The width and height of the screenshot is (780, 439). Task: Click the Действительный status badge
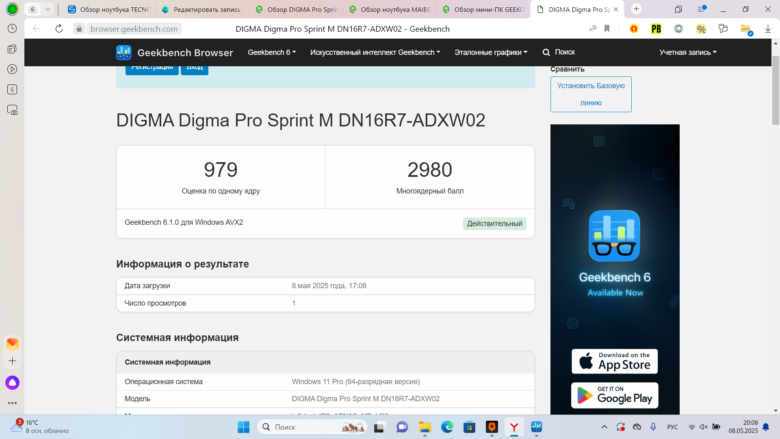pos(494,224)
